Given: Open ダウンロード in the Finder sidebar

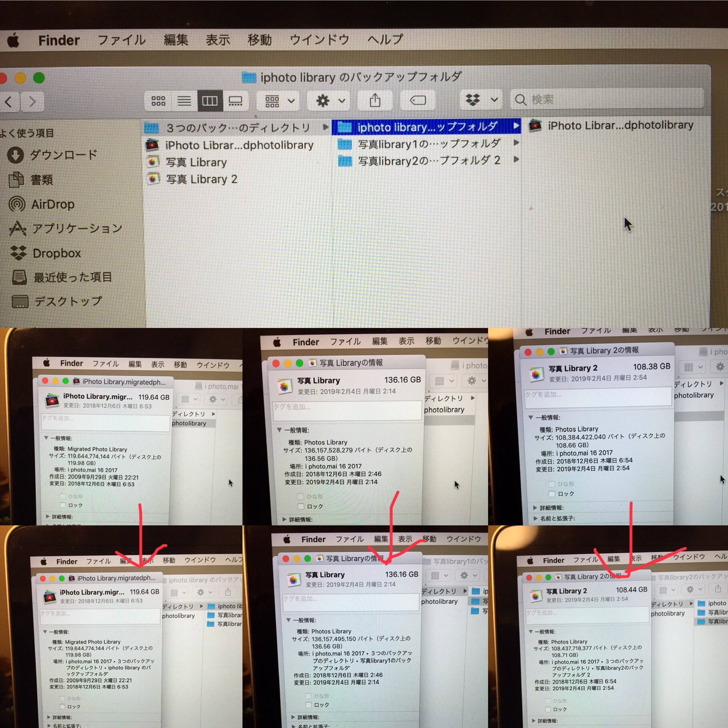Looking at the screenshot, I should coord(63,155).
